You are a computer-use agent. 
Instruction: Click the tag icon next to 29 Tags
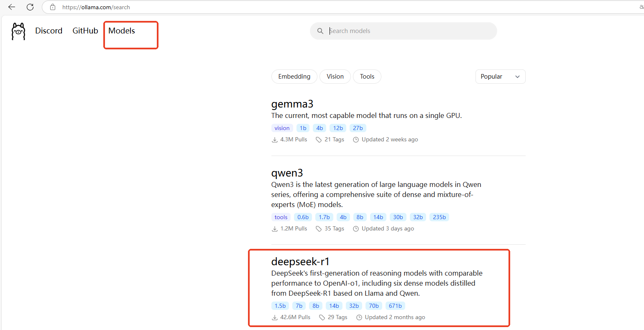point(322,317)
